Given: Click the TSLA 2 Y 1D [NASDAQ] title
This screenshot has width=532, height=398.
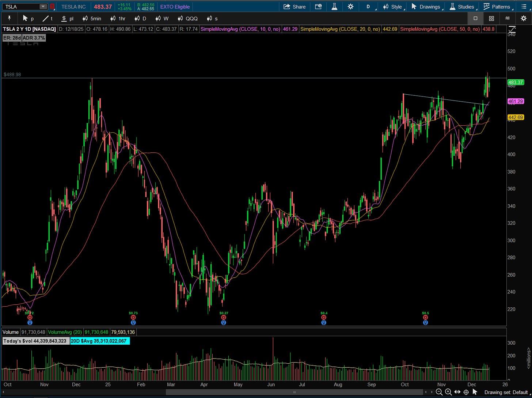Looking at the screenshot, I should coord(30,29).
